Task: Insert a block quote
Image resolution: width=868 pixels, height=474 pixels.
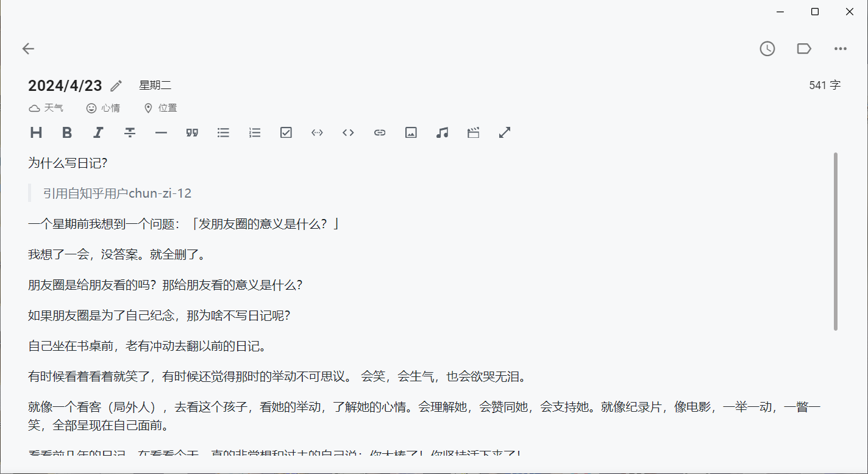Action: click(x=192, y=132)
